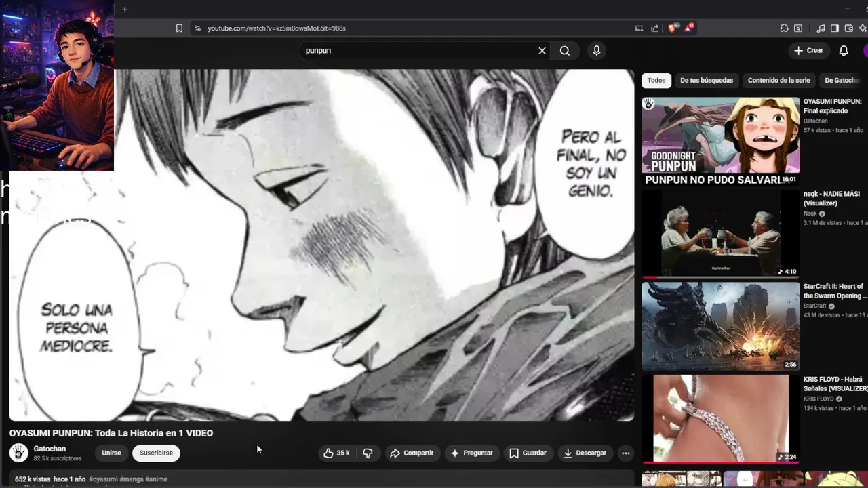The height and width of the screenshot is (488, 868).
Task: Open more actions three-dots menu
Action: pos(626,453)
